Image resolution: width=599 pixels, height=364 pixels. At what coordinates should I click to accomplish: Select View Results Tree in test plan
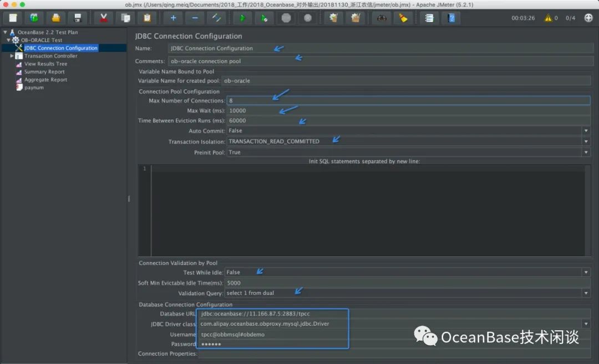coord(45,64)
